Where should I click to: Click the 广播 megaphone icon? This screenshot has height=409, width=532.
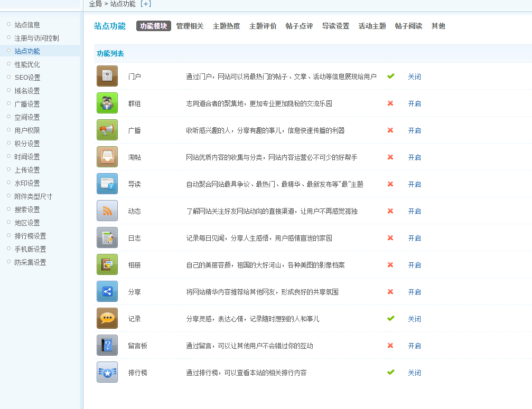(107, 130)
